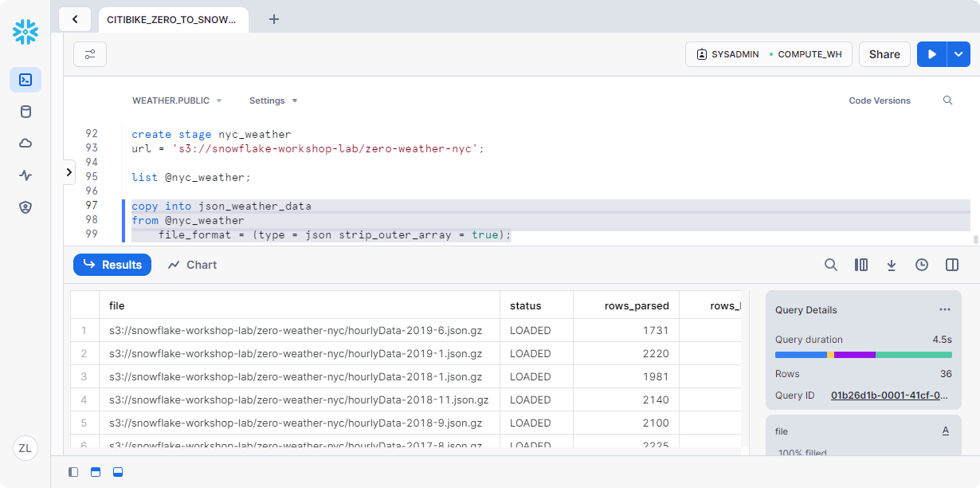Toggle the results pane layout button
The height and width of the screenshot is (488, 980).
[118, 472]
